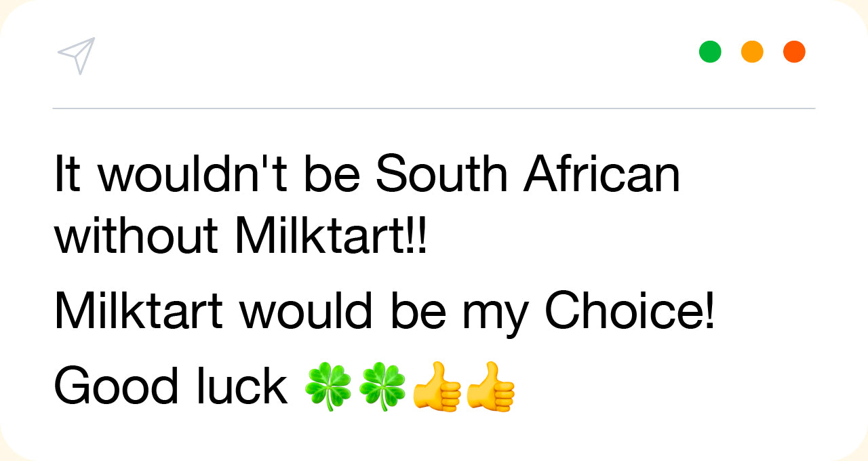The width and height of the screenshot is (868, 461).
Task: Click "Milktart" at the start of the third line
Action: click(138, 311)
